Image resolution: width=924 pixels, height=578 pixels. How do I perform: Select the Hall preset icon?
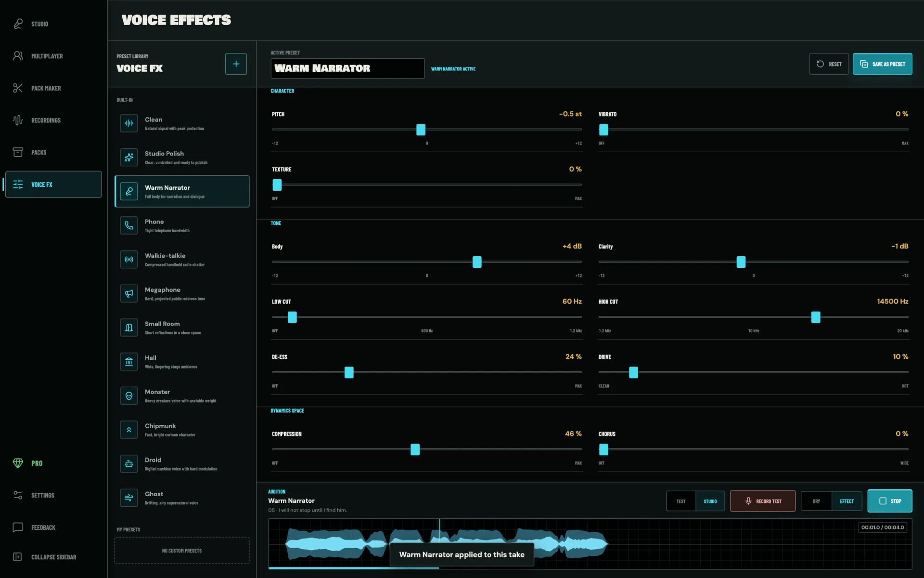[x=129, y=362]
